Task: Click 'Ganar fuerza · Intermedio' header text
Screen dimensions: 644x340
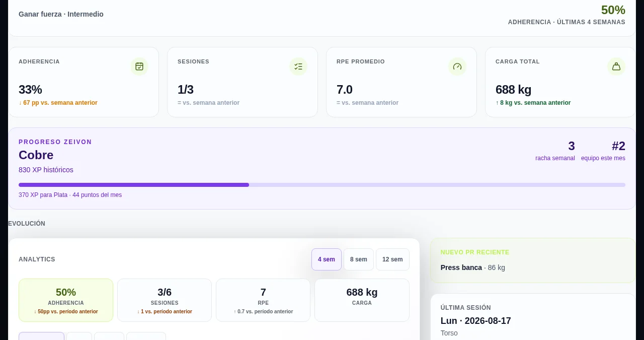Action: point(61,14)
